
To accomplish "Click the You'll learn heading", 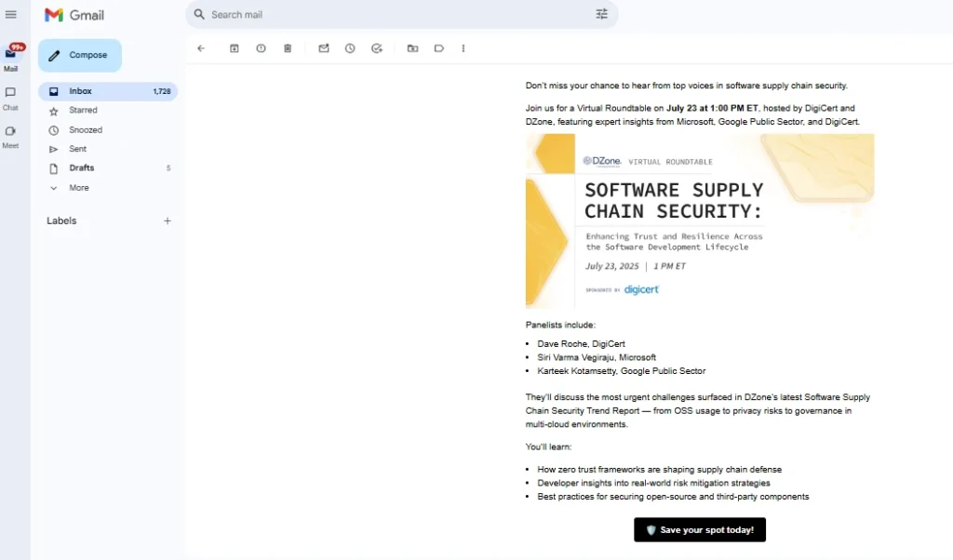I will pyautogui.click(x=548, y=447).
